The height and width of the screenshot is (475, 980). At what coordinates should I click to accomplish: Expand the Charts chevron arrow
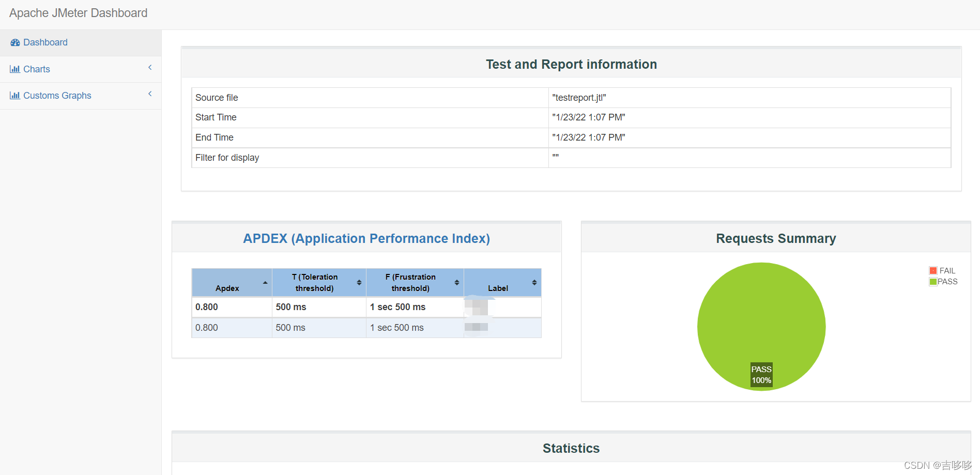point(150,68)
